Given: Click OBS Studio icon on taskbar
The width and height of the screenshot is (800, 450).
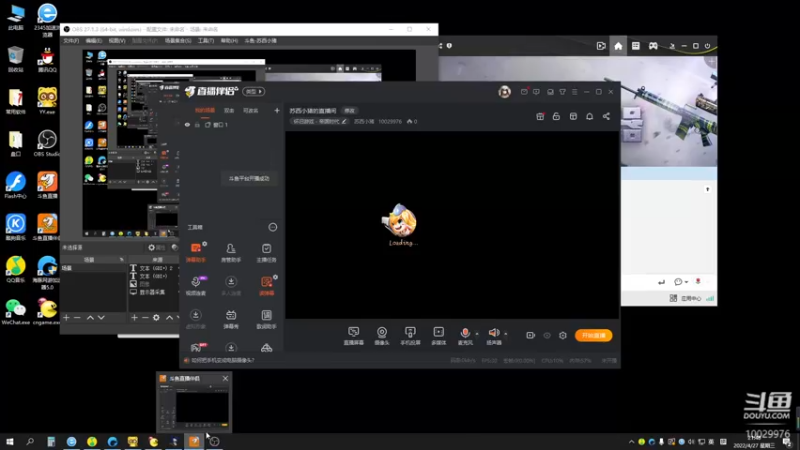Looking at the screenshot, I should click(214, 441).
